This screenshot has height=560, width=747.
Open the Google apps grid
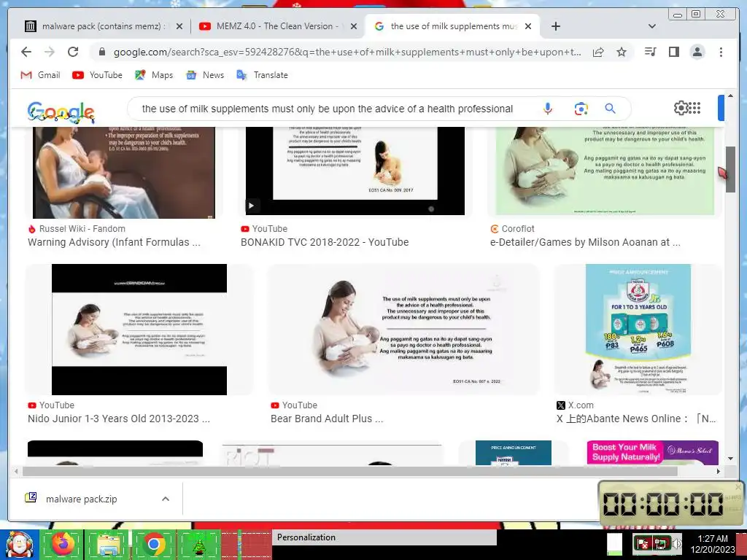695,108
